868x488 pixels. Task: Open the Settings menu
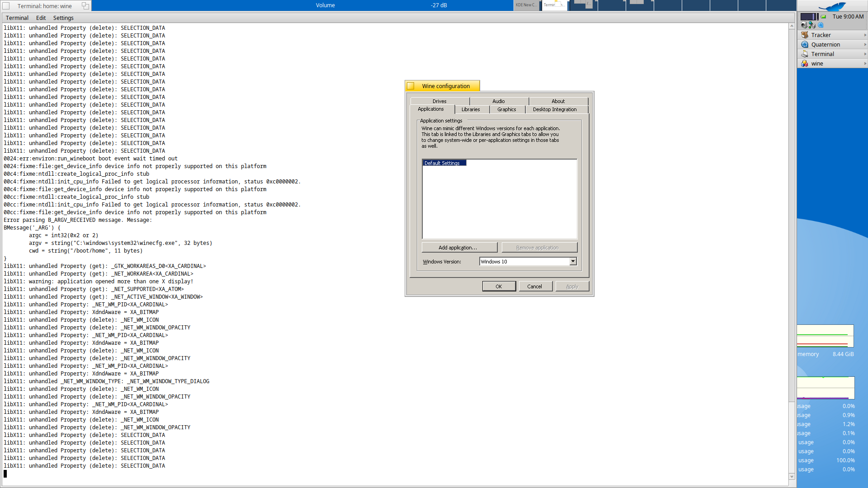63,18
